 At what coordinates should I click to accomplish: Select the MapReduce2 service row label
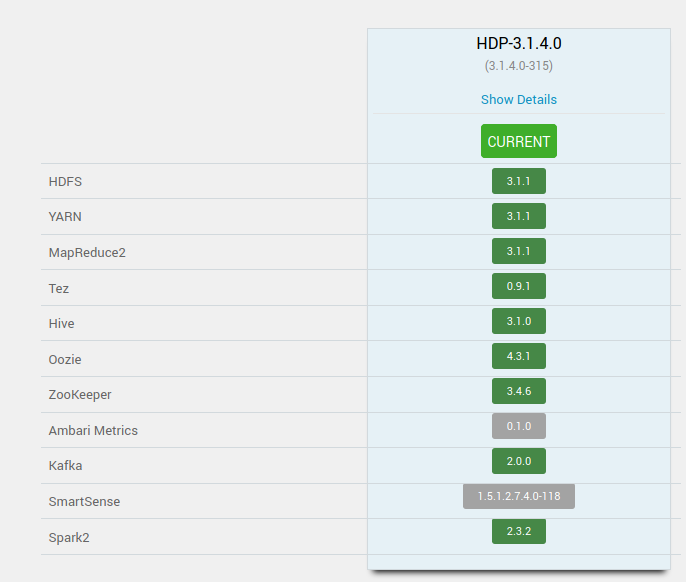pyautogui.click(x=87, y=252)
